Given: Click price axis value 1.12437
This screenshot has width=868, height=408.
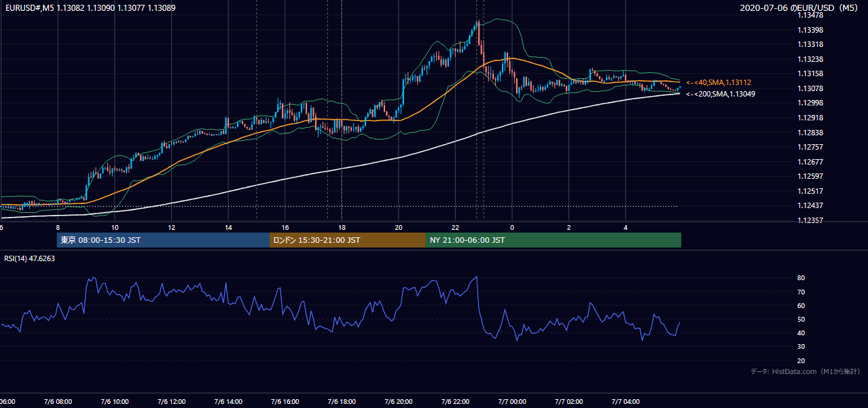Looking at the screenshot, I should coord(810,206).
